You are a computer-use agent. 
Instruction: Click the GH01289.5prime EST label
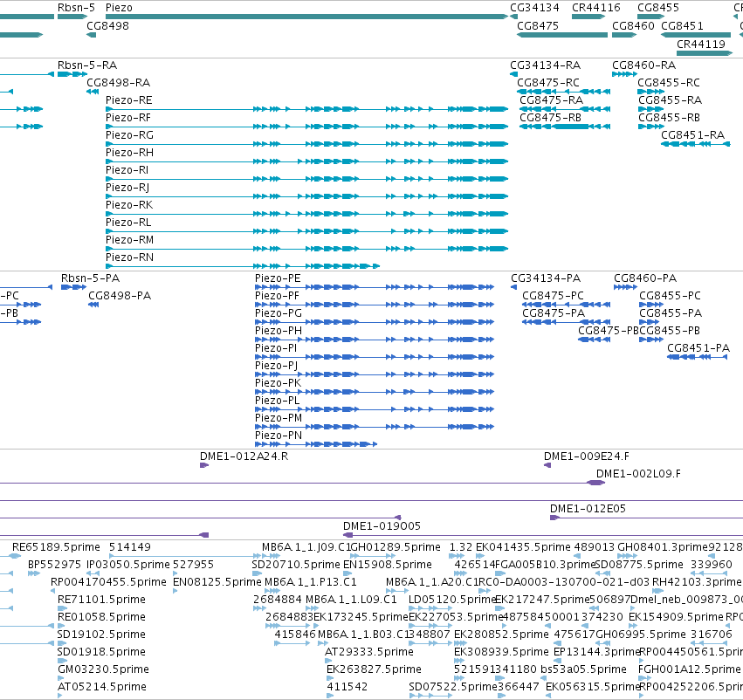(396, 547)
